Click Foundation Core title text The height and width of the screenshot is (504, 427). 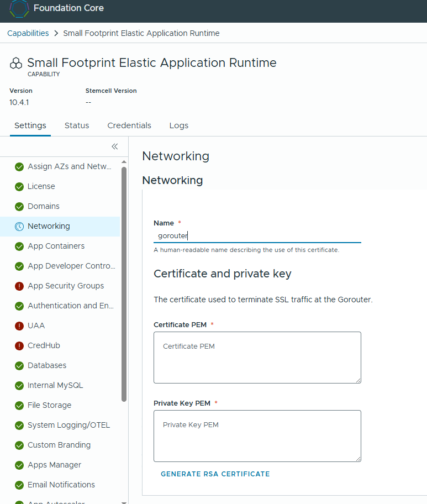pyautogui.click(x=68, y=8)
